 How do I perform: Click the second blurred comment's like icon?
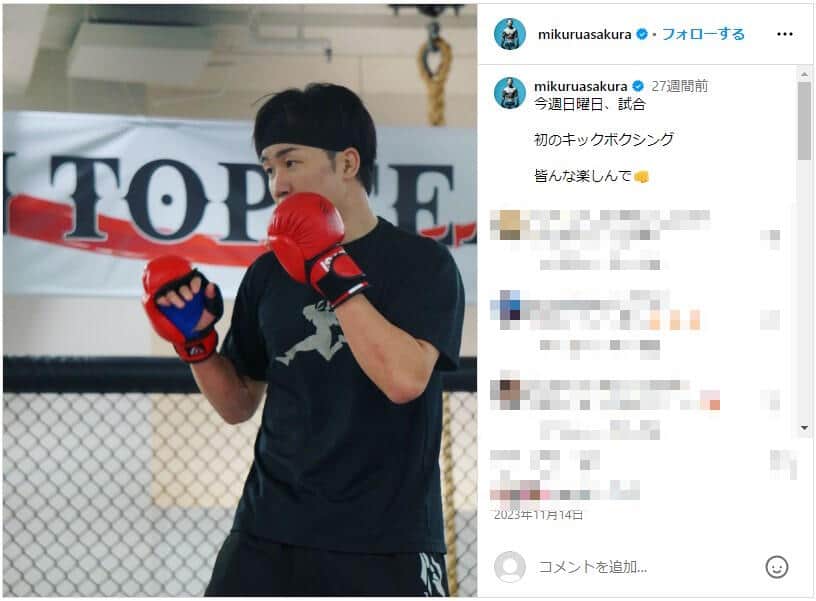pyautogui.click(x=771, y=319)
